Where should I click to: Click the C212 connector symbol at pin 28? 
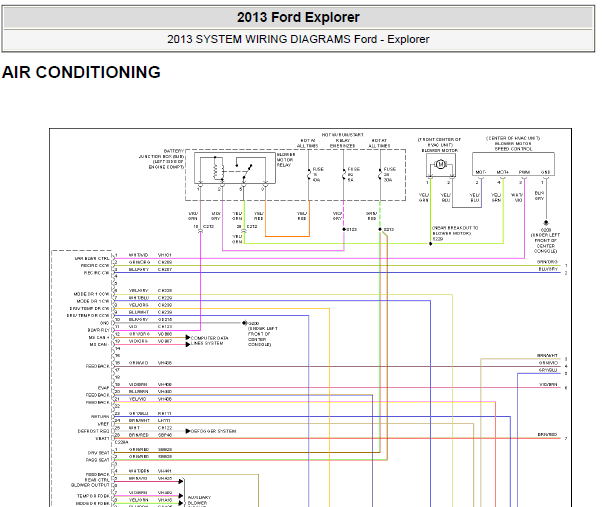[x=244, y=231]
